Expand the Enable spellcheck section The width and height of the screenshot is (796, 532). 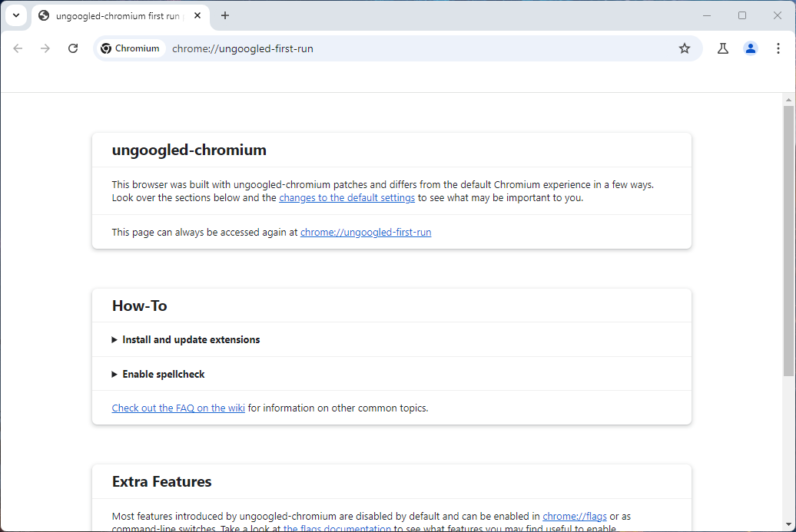163,374
